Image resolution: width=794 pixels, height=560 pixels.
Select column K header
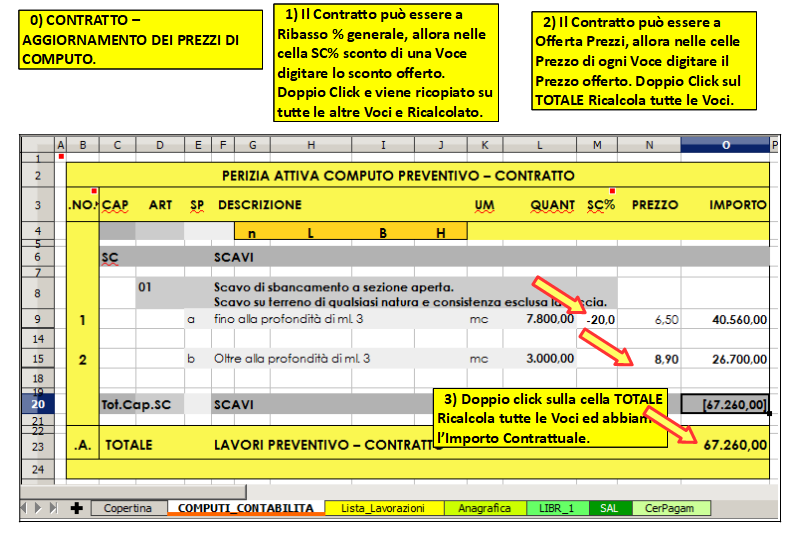pyautogui.click(x=485, y=145)
